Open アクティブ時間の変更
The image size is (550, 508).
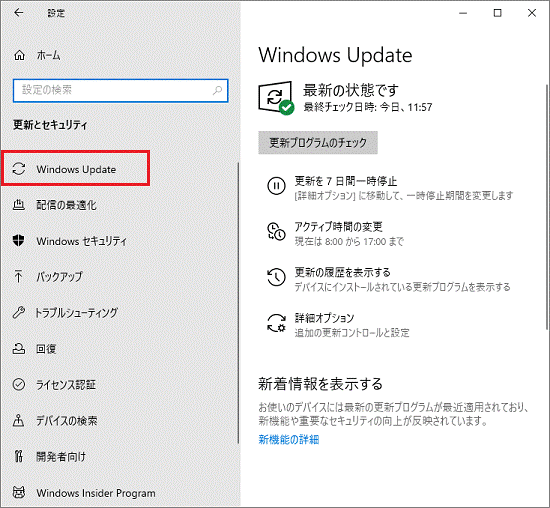coord(338,227)
